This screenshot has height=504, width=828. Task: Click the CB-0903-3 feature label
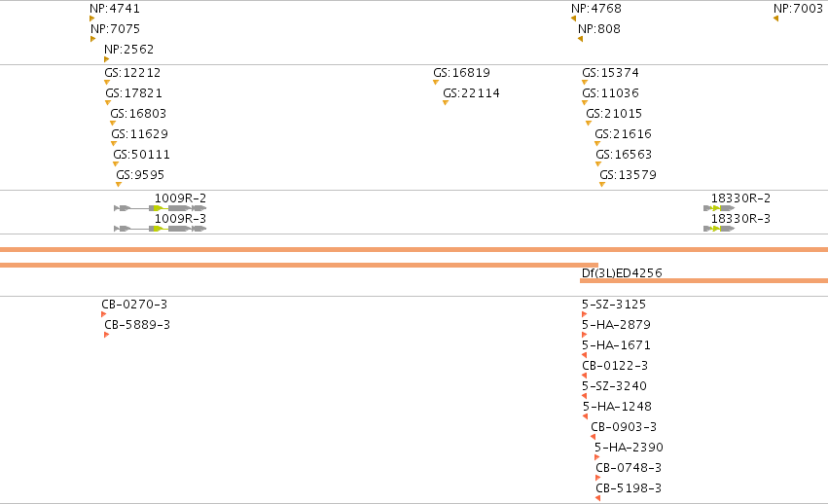coord(624,427)
